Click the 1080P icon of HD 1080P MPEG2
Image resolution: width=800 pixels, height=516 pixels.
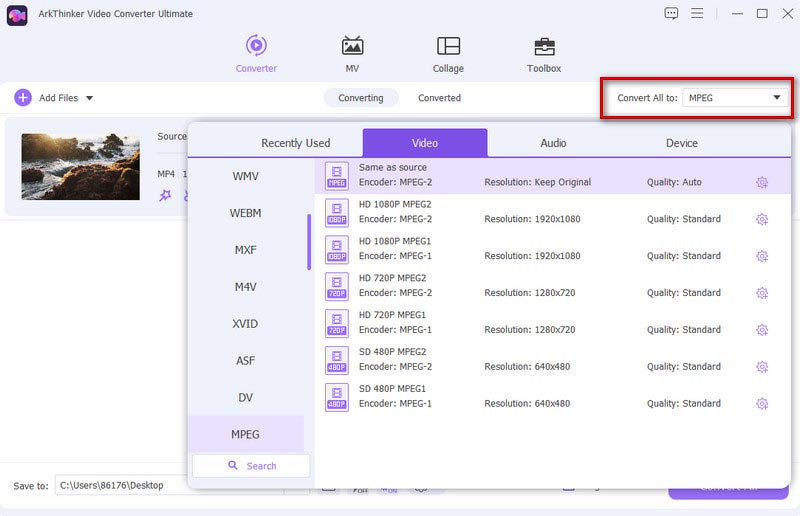(337, 212)
